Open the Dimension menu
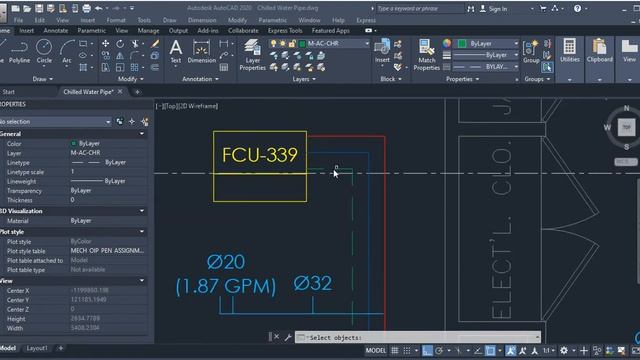 tap(202, 20)
